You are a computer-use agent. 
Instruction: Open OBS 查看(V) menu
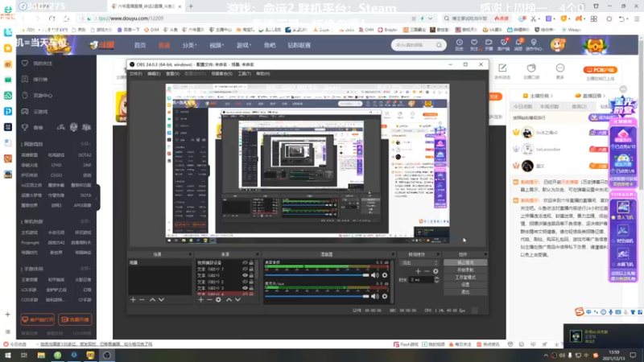172,74
